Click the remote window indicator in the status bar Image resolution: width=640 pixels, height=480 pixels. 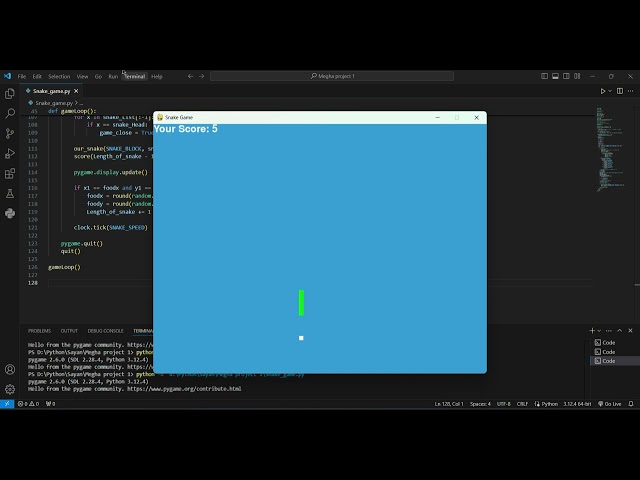7,404
